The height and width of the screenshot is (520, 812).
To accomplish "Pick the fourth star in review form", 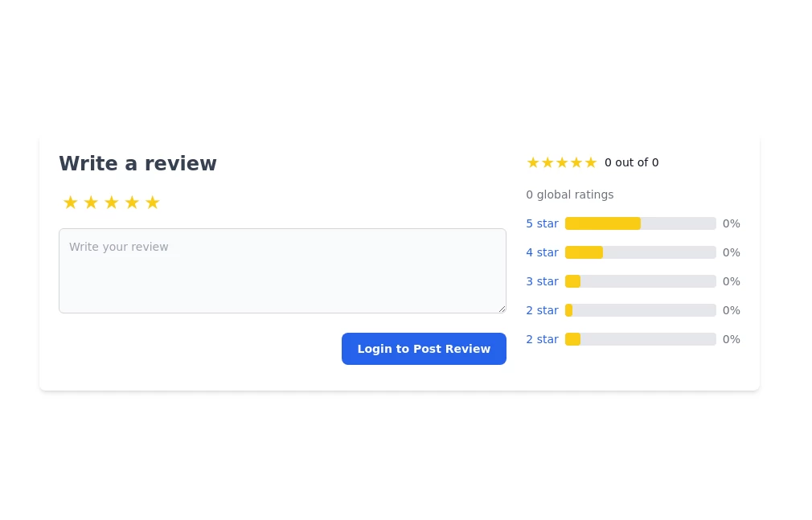I will [x=132, y=203].
